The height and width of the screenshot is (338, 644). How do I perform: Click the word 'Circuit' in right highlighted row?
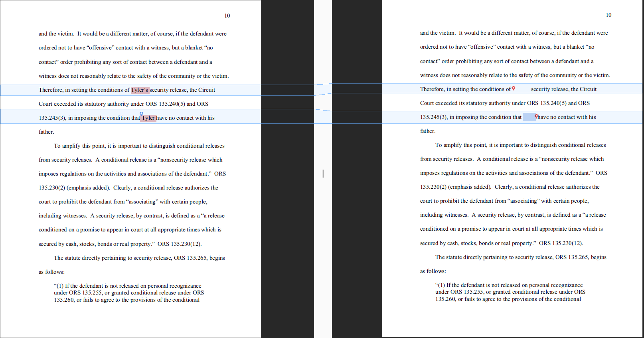click(588, 89)
